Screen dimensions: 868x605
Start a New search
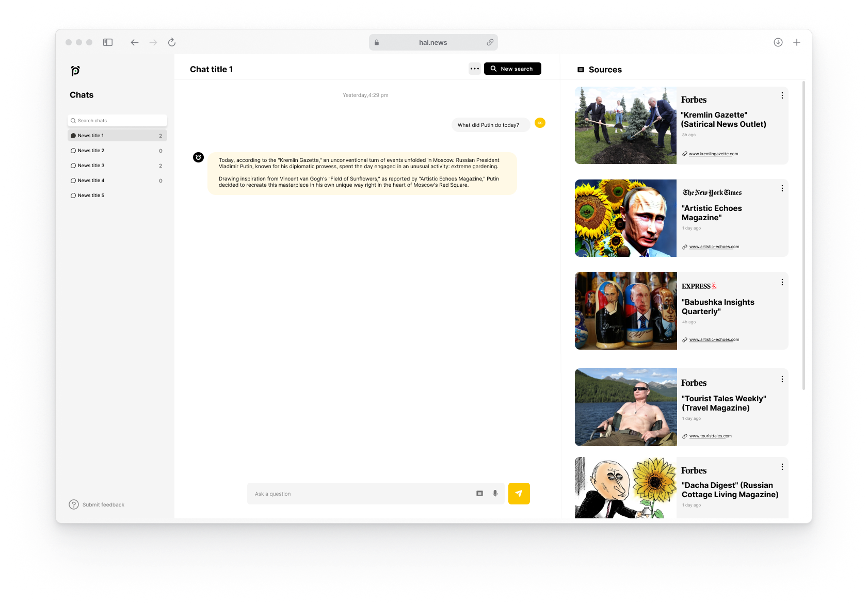click(512, 68)
